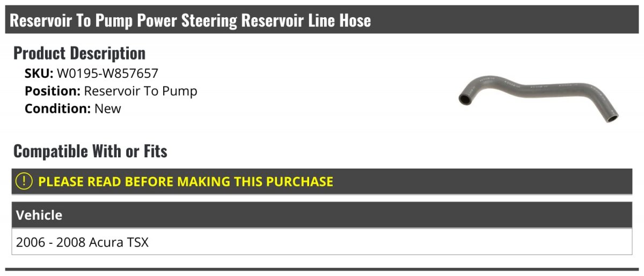The width and height of the screenshot is (644, 276).
Task: Click the 'Compatible With or Fits' heading
Action: coord(90,151)
